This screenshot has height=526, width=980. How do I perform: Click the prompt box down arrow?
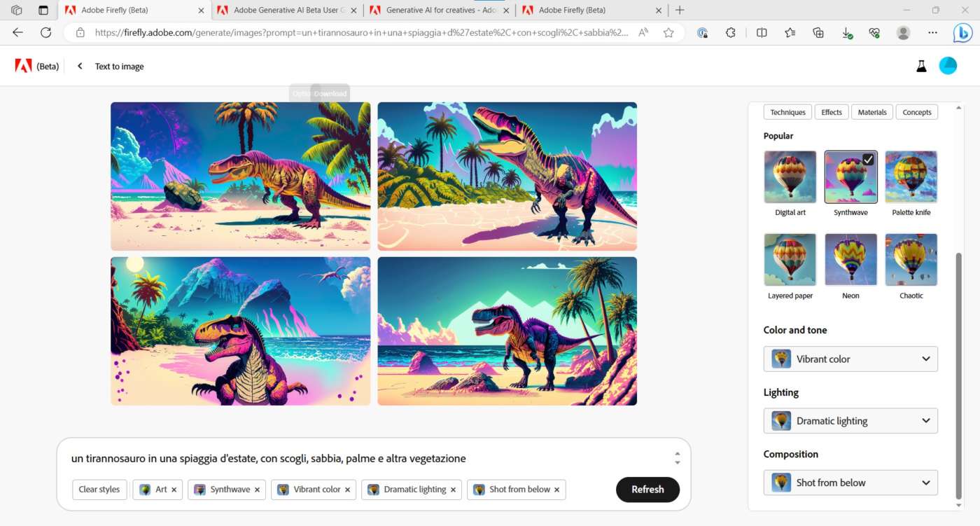677,463
